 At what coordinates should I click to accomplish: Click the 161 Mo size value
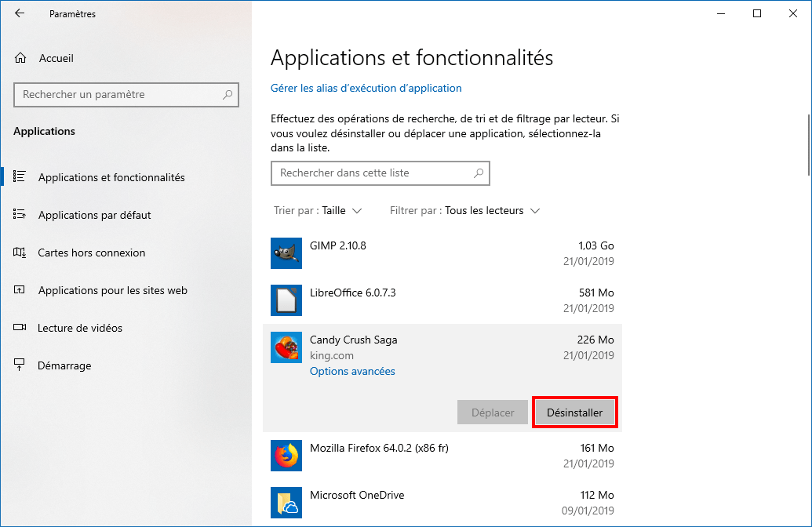597,448
